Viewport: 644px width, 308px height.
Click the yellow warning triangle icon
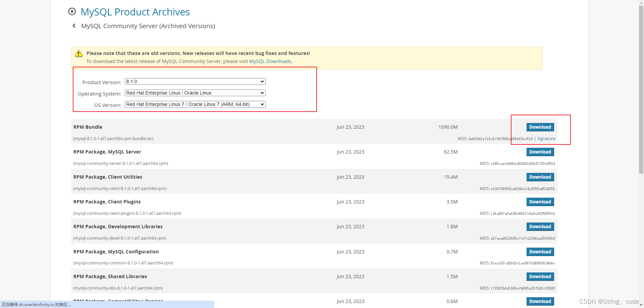coord(79,54)
